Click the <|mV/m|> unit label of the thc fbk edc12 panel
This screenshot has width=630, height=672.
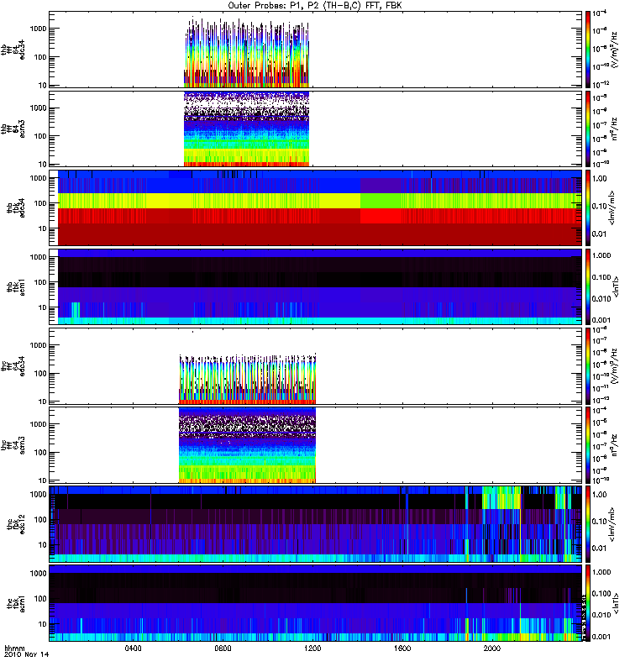(x=612, y=524)
